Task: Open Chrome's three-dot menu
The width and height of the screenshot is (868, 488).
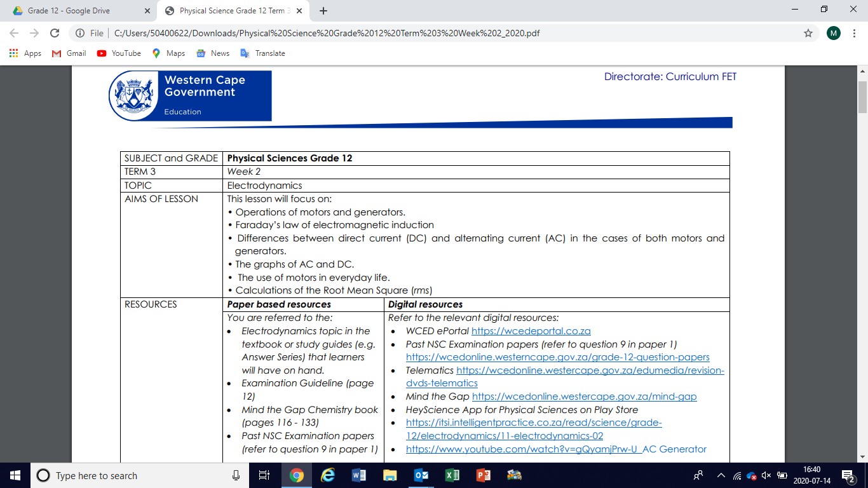Action: point(855,33)
